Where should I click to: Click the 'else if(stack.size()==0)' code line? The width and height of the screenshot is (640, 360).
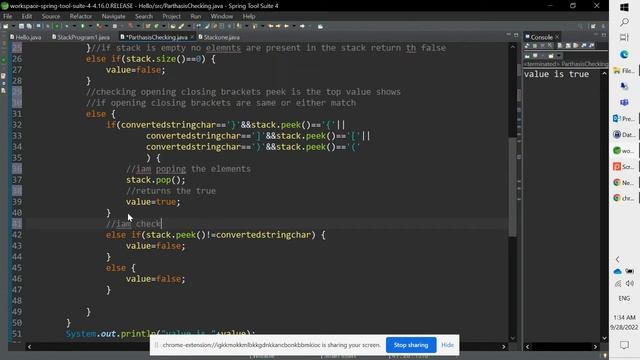point(151,59)
